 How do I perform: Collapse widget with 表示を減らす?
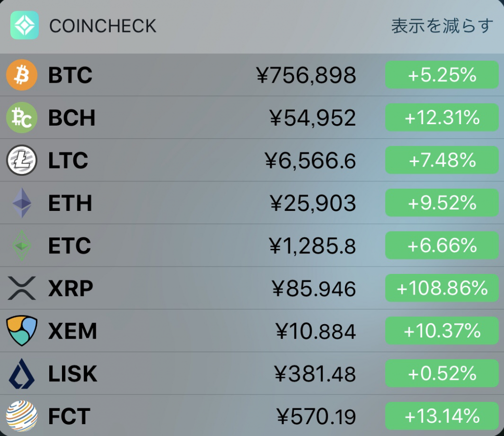[x=442, y=26]
